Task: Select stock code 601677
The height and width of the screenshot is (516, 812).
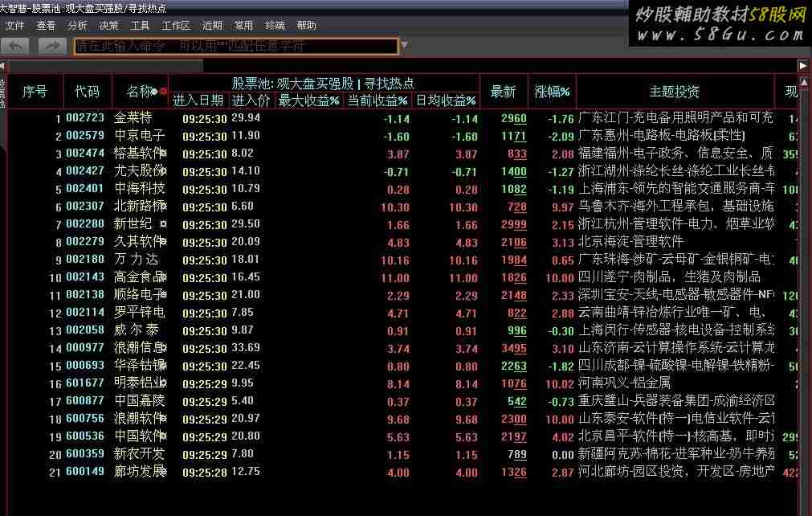Action: (85, 383)
